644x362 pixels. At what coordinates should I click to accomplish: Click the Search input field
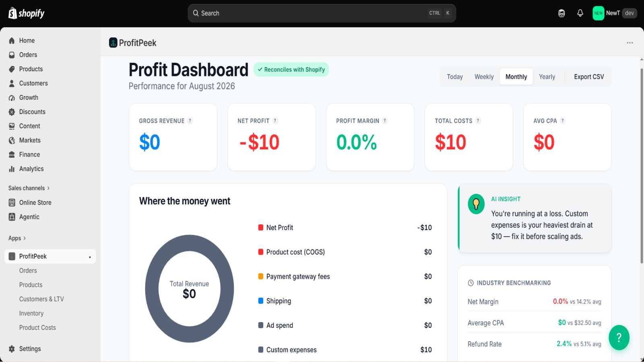[x=322, y=13]
